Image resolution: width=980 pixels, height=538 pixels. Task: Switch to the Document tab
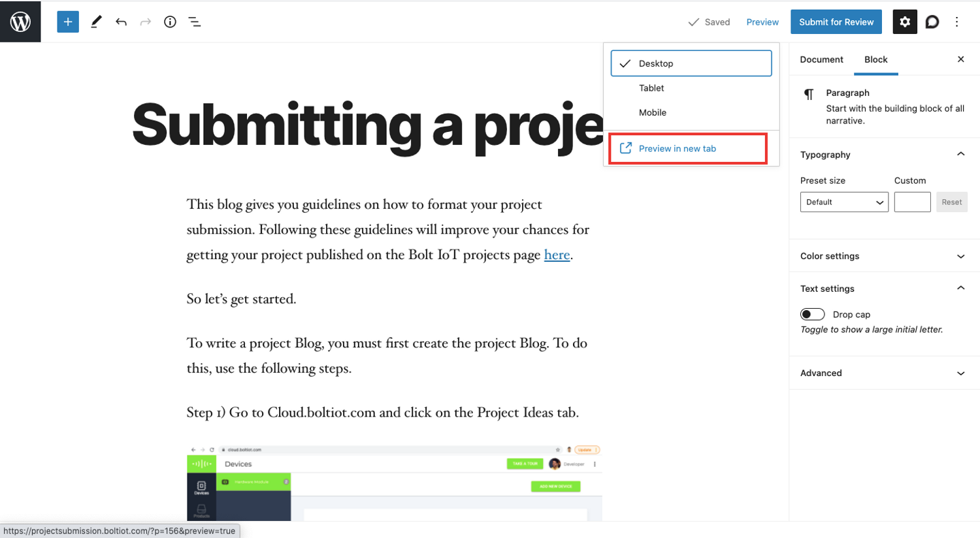821,59
